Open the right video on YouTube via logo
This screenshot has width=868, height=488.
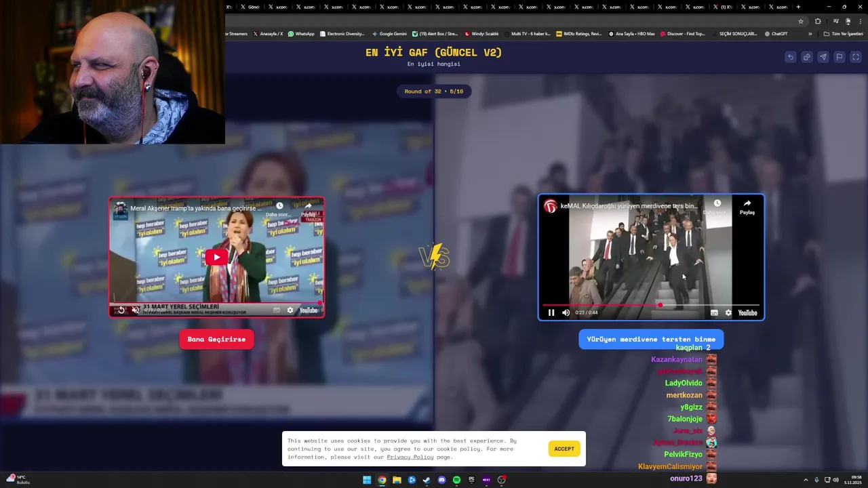(x=747, y=312)
